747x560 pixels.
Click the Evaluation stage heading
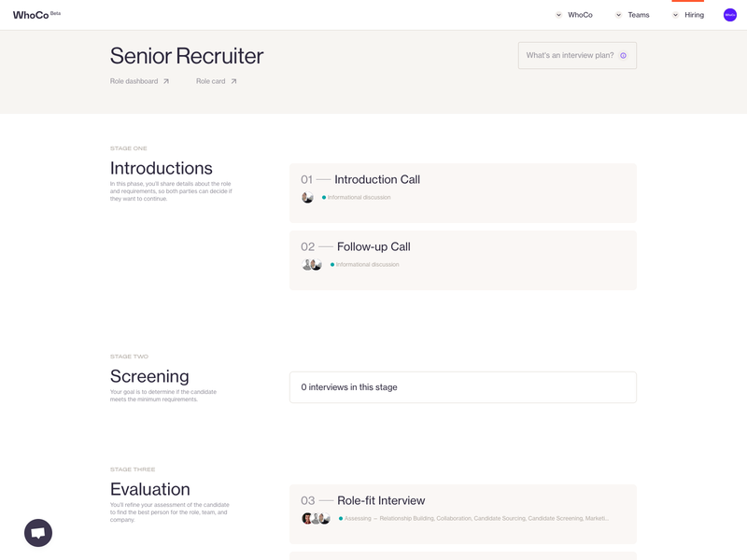(150, 489)
